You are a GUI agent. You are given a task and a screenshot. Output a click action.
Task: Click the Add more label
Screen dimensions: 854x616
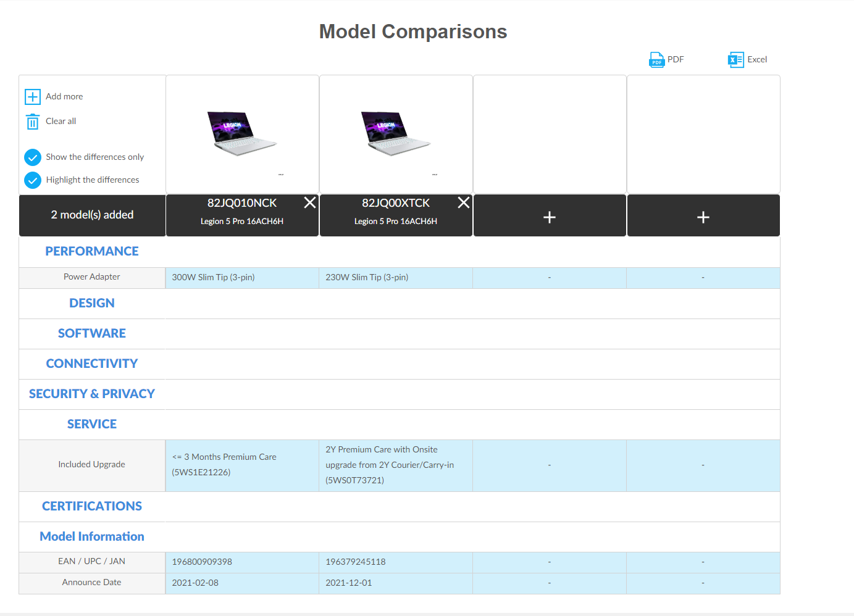point(64,96)
